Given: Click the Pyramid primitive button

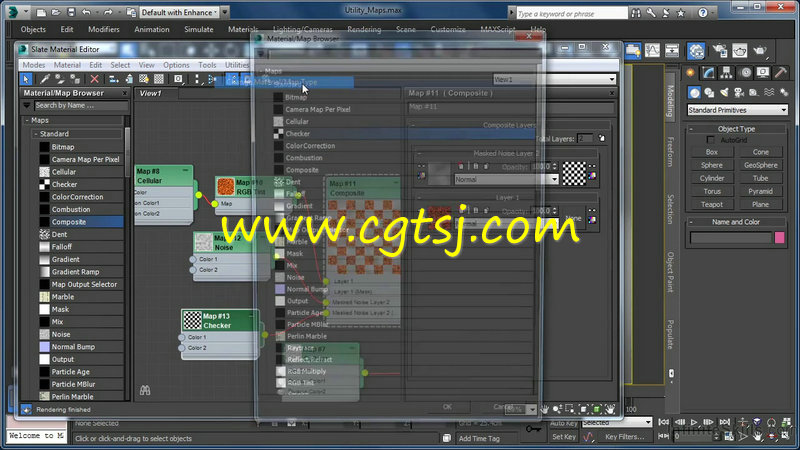Looking at the screenshot, I should [760, 191].
